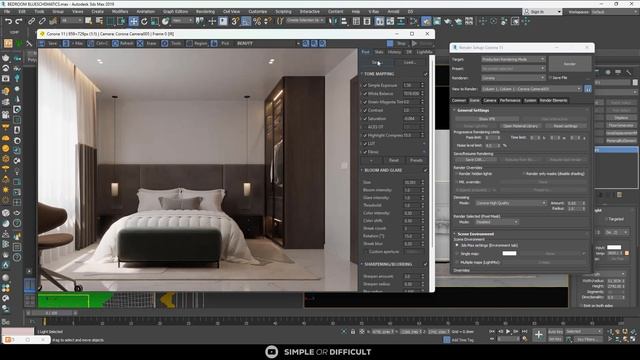Switch to the Stats tab in frame buffer
The image size is (640, 360).
pyautogui.click(x=379, y=52)
